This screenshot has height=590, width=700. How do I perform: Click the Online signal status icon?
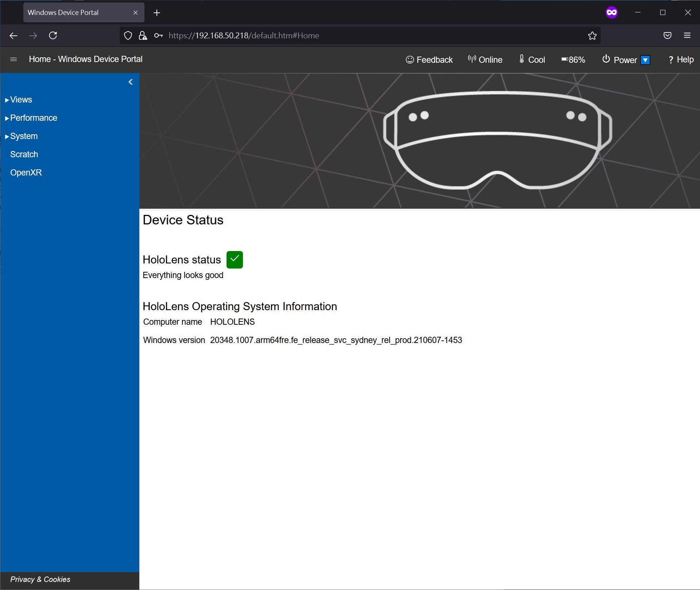pyautogui.click(x=472, y=59)
